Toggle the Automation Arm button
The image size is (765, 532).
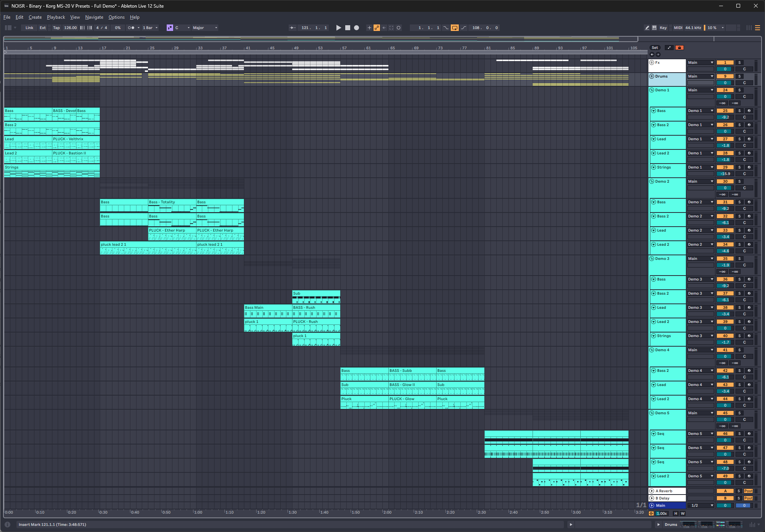pos(377,28)
